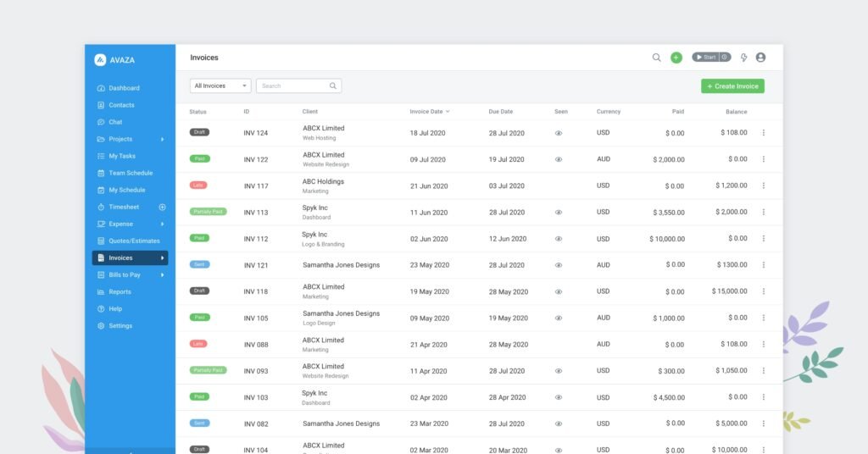Go to Reports in the sidebar

point(120,291)
